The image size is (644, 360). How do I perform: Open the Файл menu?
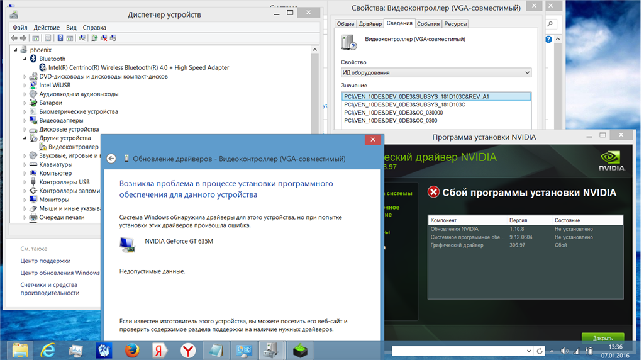pyautogui.click(x=19, y=28)
